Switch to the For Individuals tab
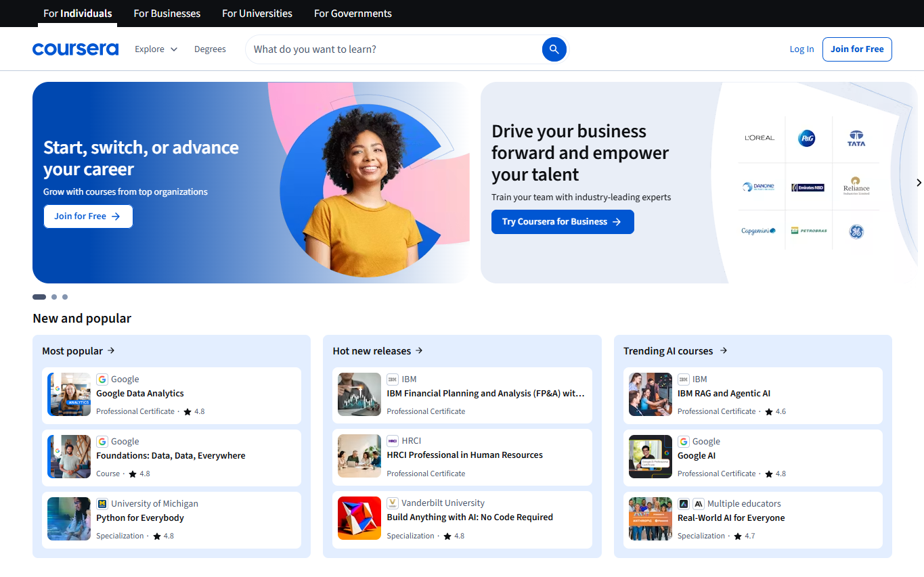Screen dimensions: 924x577 point(78,14)
